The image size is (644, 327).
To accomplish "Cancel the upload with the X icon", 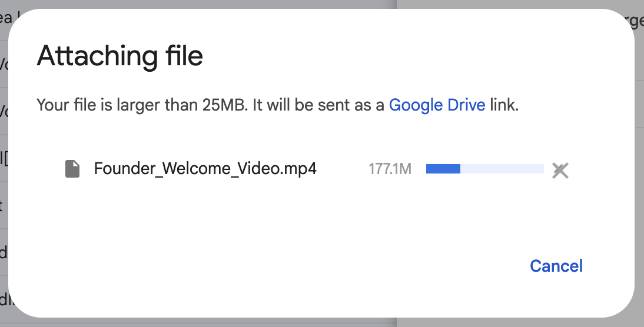I will pos(560,171).
